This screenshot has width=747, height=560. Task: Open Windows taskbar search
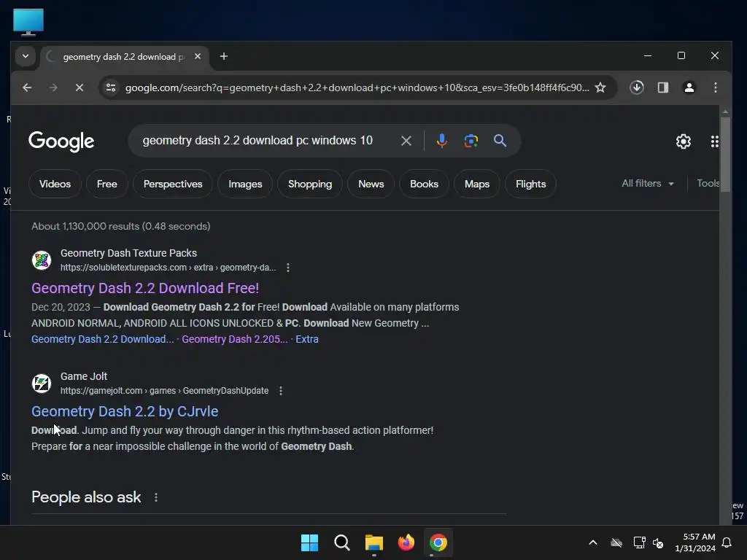tap(341, 542)
